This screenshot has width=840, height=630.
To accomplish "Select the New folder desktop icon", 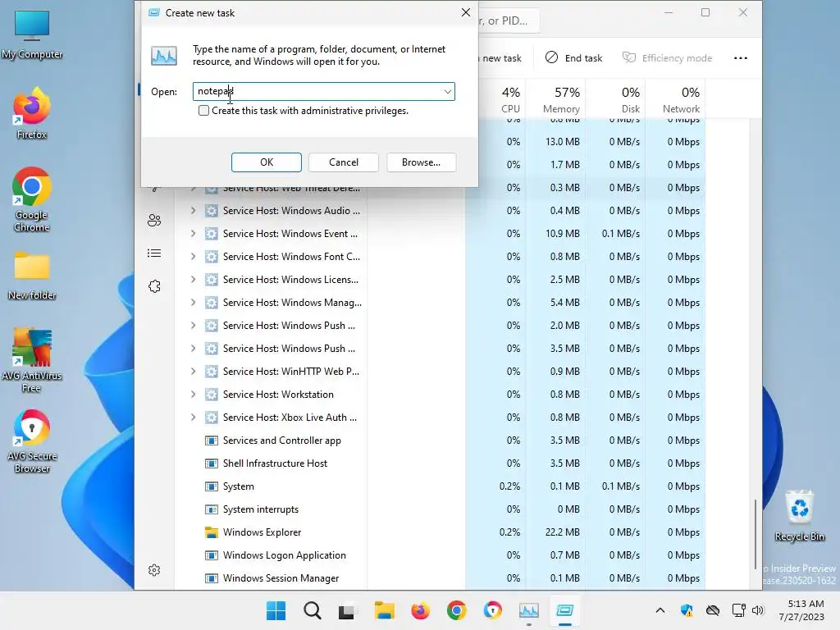I will coord(32,276).
